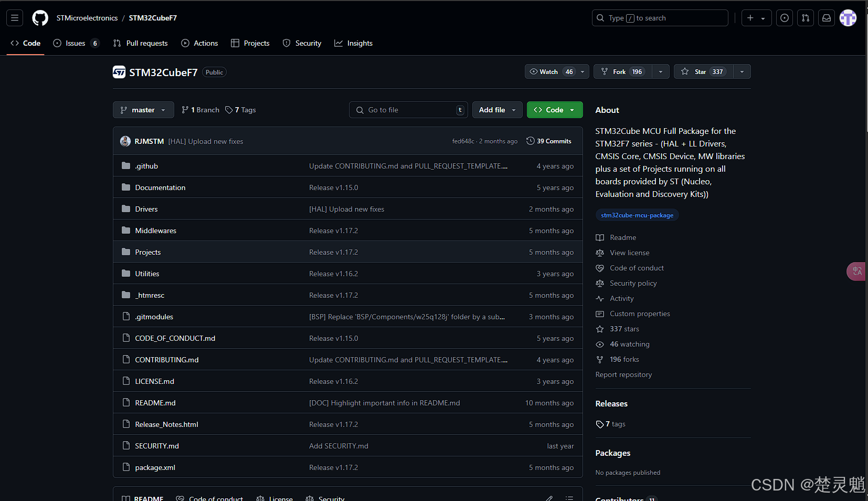This screenshot has width=868, height=501.
Task: Open the Middlewares folder
Action: (x=156, y=231)
